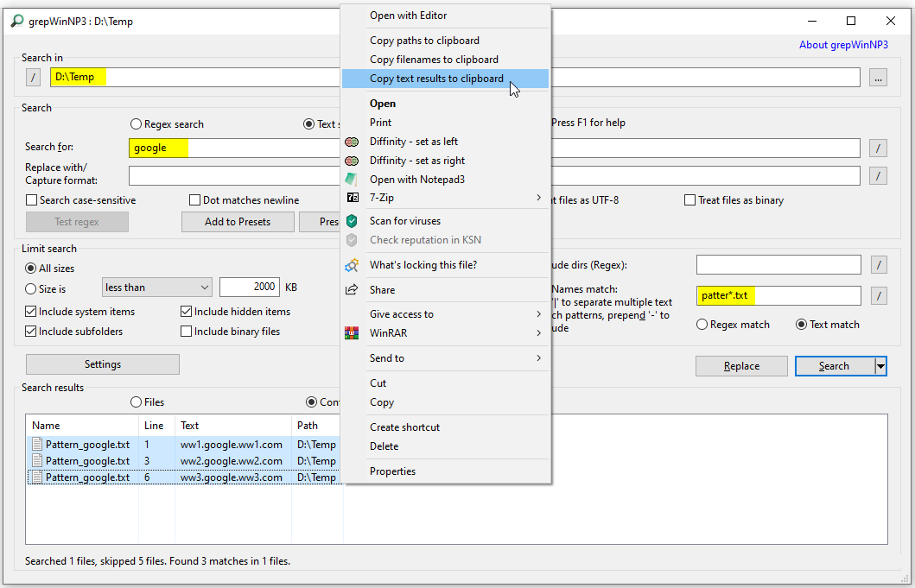Choose Open with Editor menu item

pyautogui.click(x=446, y=16)
